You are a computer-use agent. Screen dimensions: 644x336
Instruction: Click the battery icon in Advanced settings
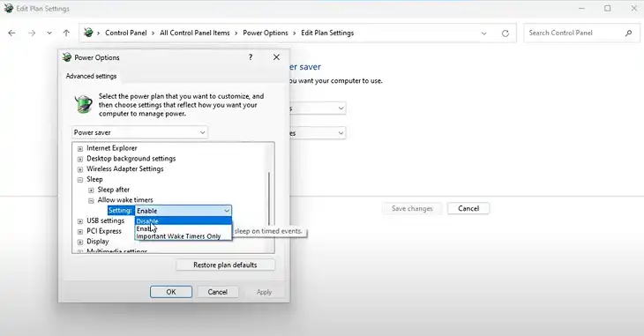click(84, 103)
